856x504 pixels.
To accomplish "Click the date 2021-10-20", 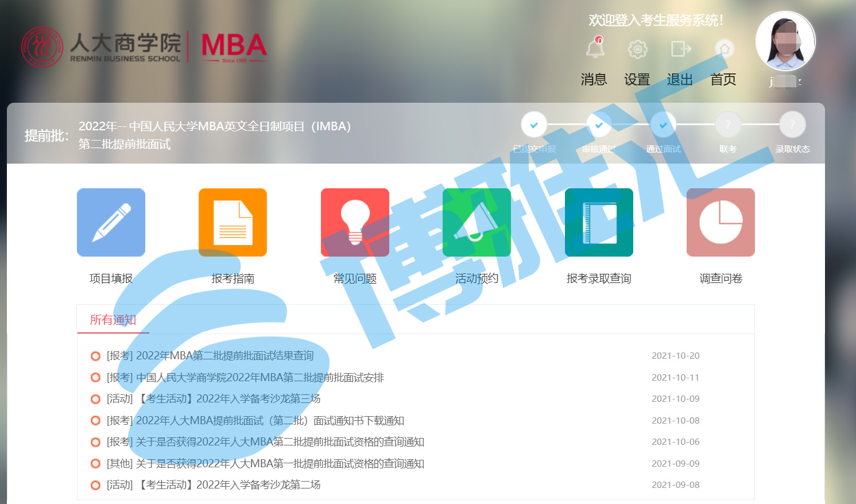I will pyautogui.click(x=676, y=356).
